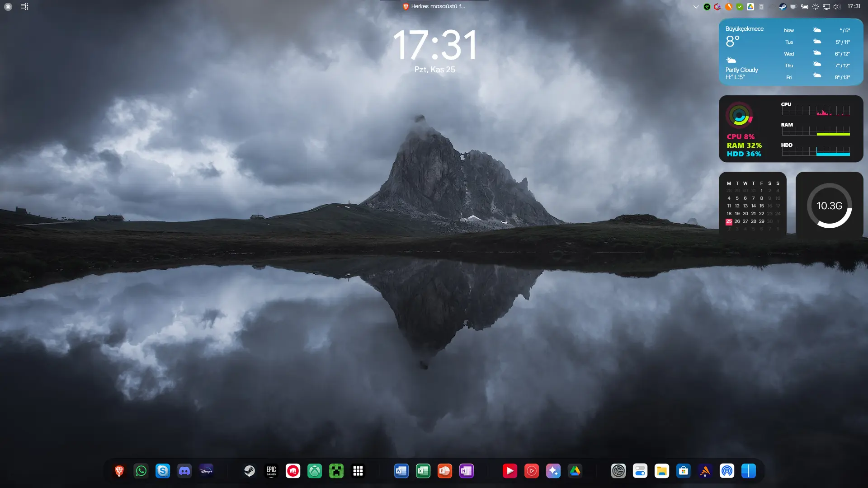Viewport: 868px width, 488px height.
Task: Launch Epic Games launcher
Action: click(271, 471)
